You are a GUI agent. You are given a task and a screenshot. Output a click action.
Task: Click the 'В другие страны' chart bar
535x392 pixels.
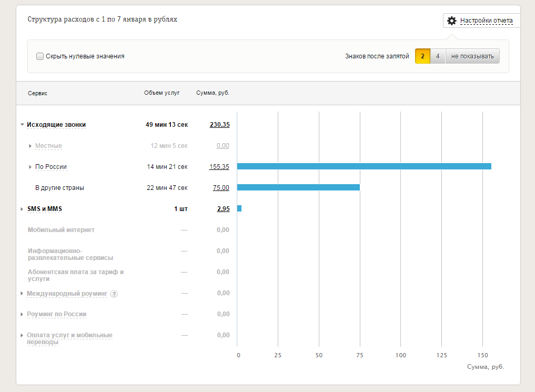point(298,187)
